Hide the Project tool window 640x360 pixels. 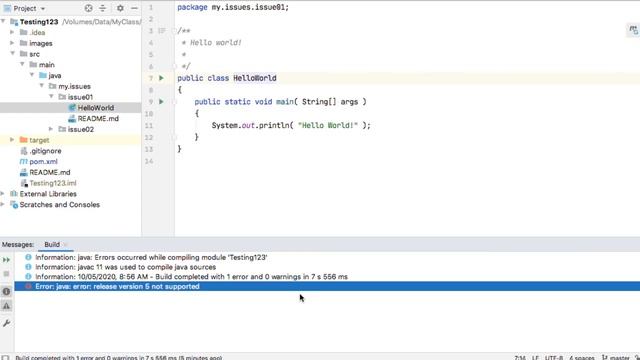click(x=134, y=8)
